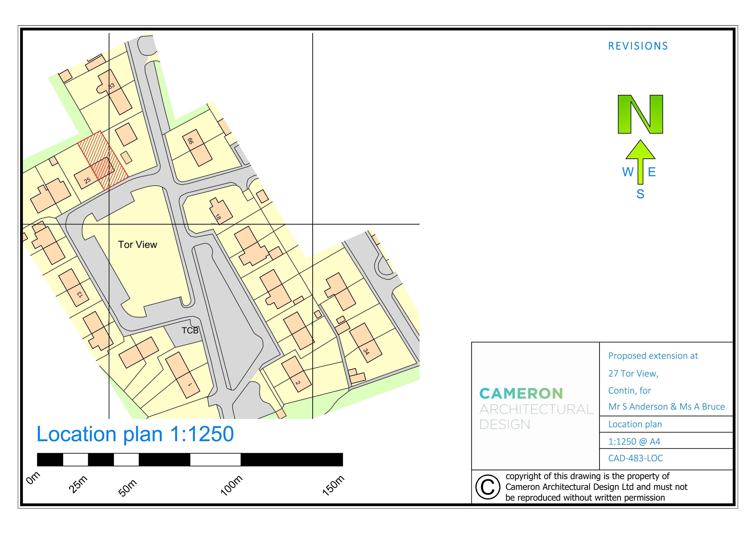The width and height of the screenshot is (756, 534).
Task: Click 'Location plan' in title block
Action: (635, 424)
